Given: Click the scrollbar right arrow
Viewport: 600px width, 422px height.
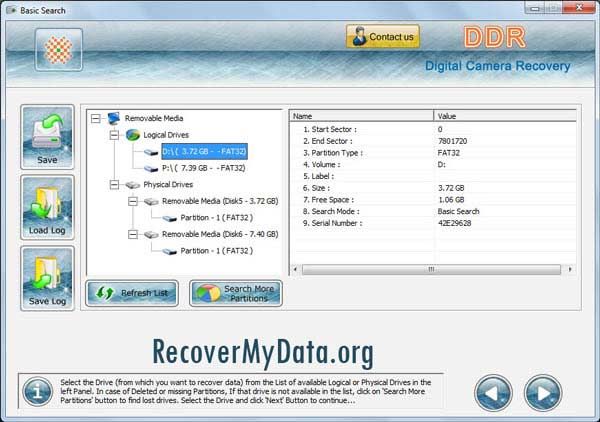Looking at the screenshot, I should pyautogui.click(x=570, y=269).
